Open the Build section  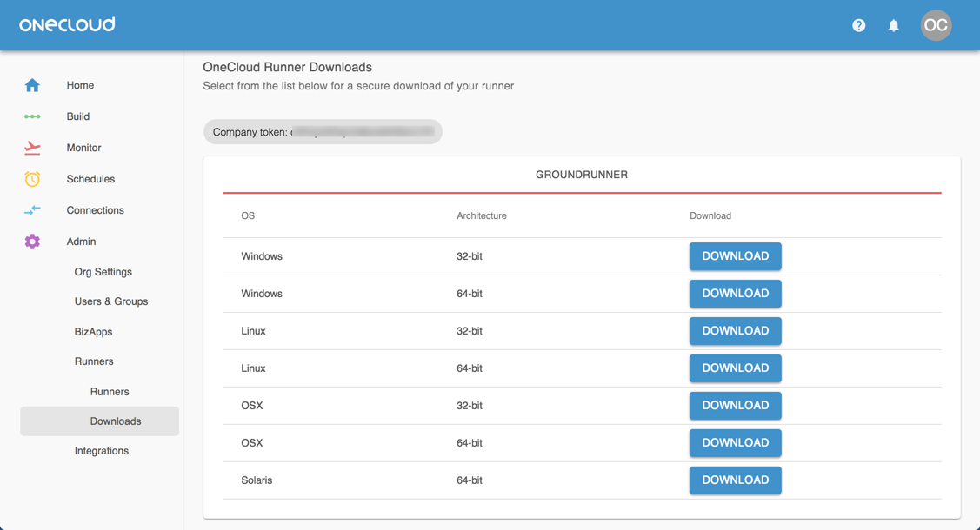pos(78,116)
